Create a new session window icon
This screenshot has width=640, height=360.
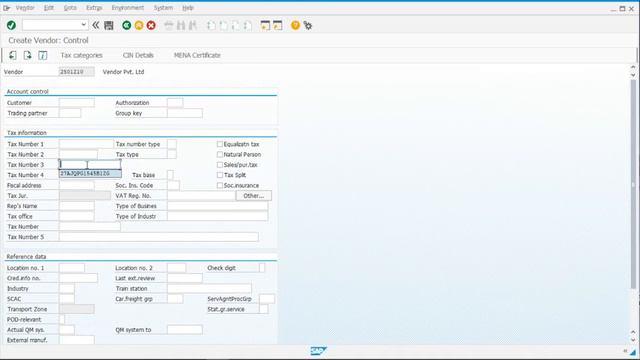(265, 25)
